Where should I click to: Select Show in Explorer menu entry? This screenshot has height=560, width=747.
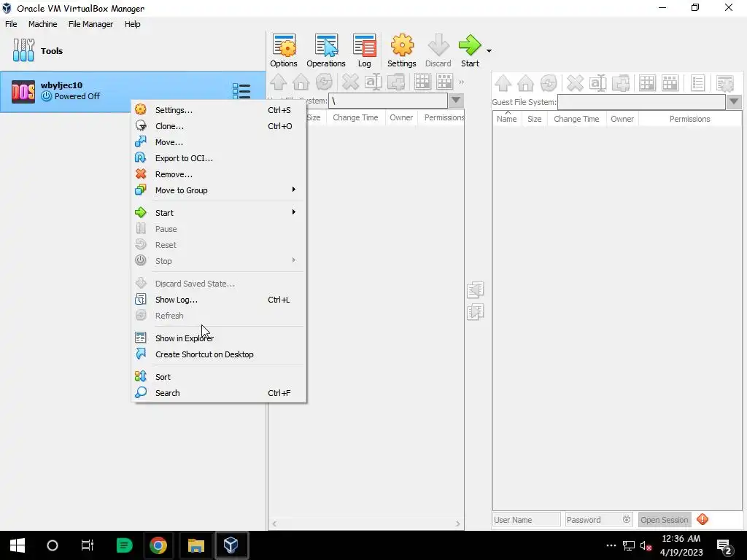219,338
